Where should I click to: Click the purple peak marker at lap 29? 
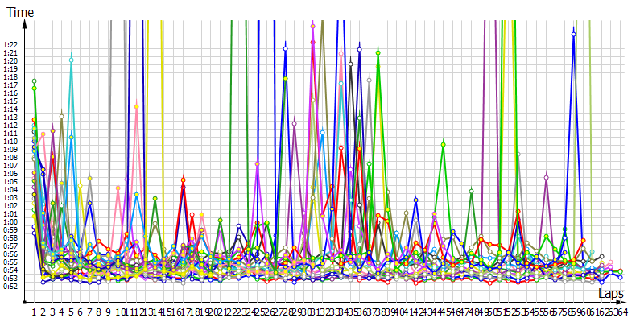point(295,123)
